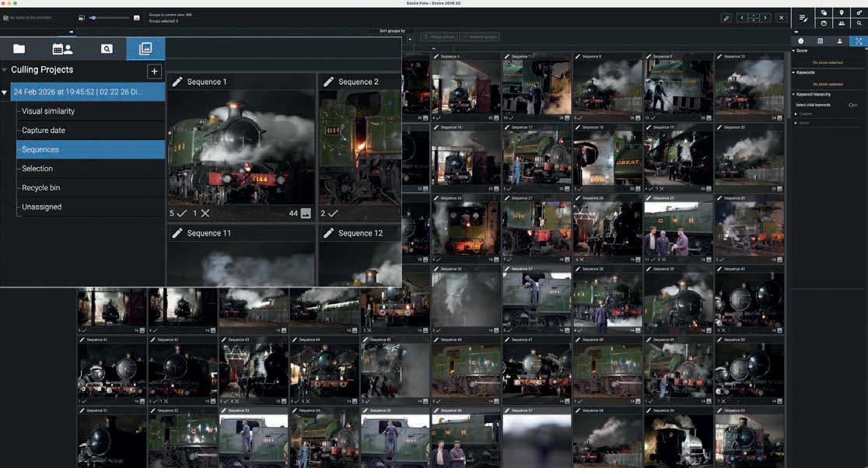Rename Sequence 2 with the pencil icon
Screen dimensions: 868x468
328,82
